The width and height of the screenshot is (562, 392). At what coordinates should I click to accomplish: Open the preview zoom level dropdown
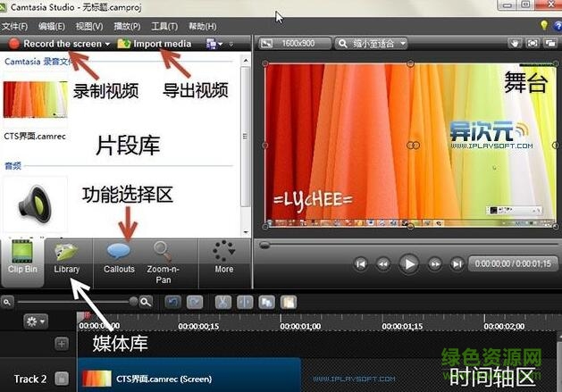[x=372, y=44]
